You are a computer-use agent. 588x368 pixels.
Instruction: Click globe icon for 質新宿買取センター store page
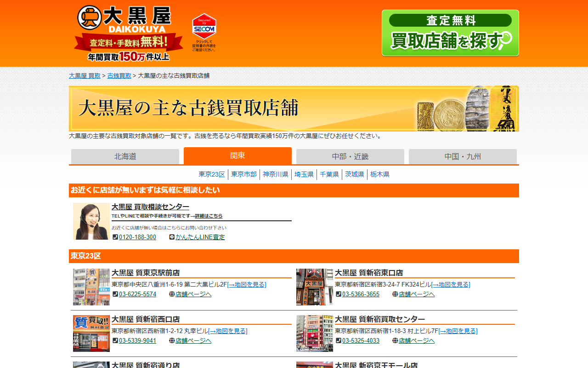[x=395, y=341]
